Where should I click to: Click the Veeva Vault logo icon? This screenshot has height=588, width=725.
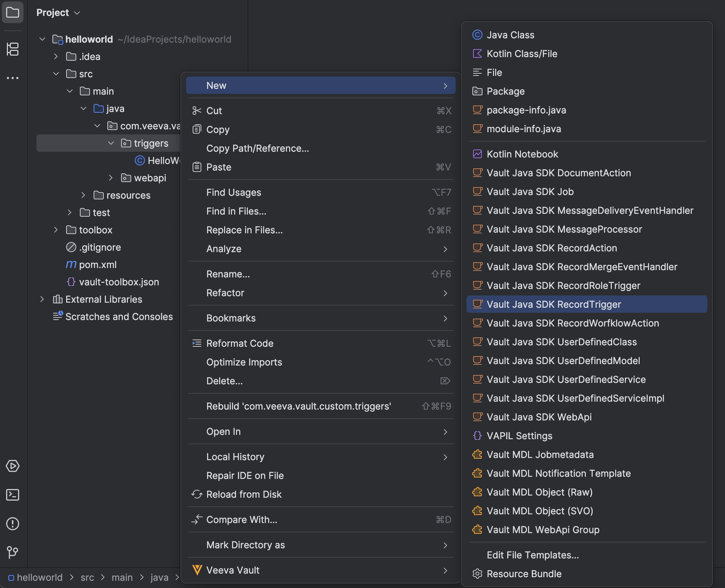[197, 570]
